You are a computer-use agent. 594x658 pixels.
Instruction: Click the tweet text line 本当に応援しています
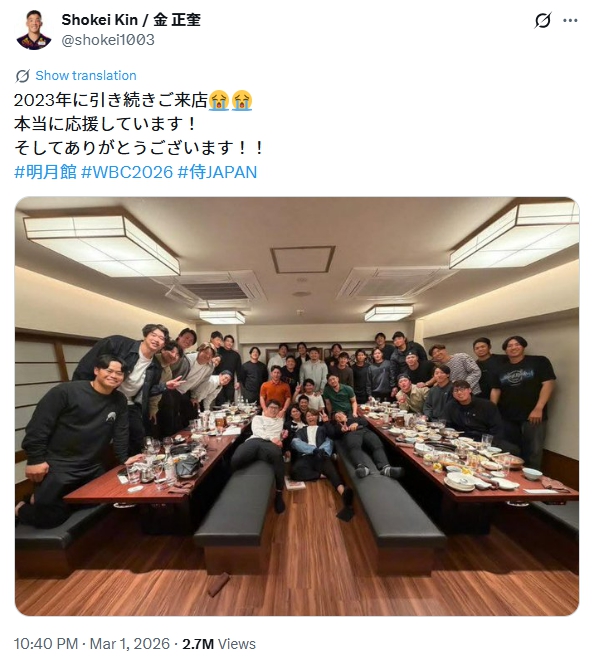[105, 124]
